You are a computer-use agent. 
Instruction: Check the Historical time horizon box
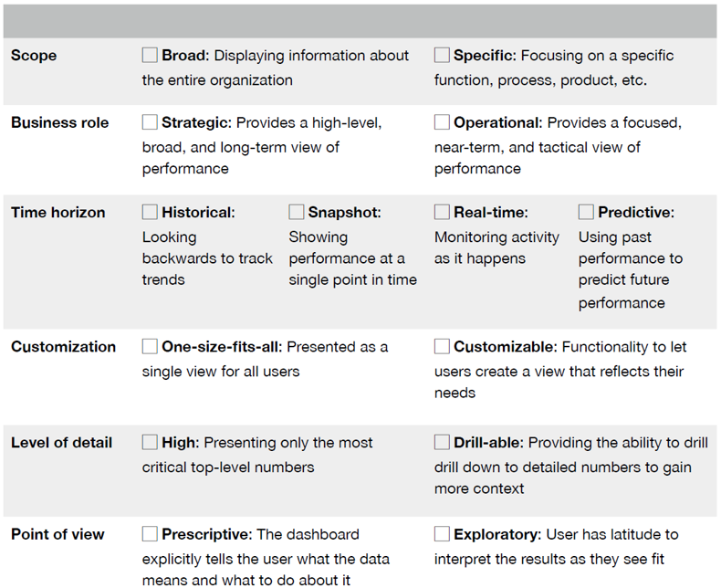click(150, 213)
